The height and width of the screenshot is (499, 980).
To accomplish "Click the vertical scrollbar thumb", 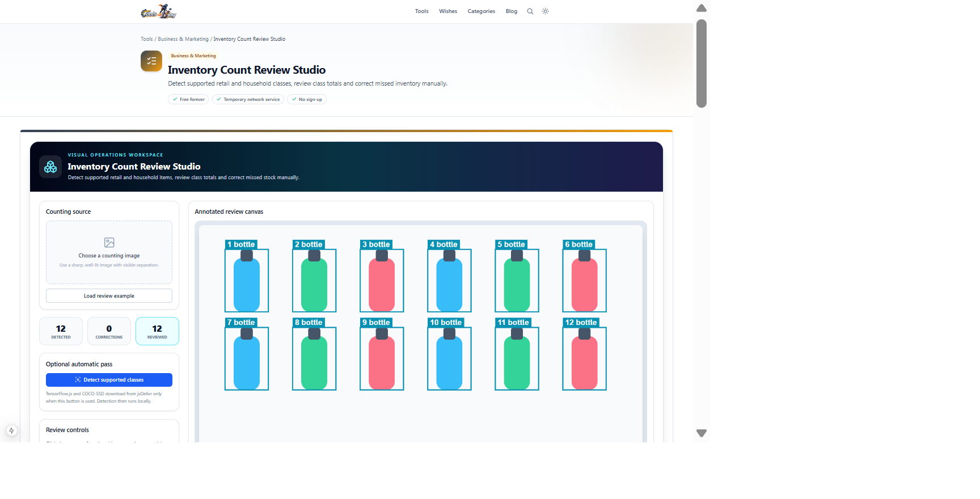I will [x=702, y=64].
